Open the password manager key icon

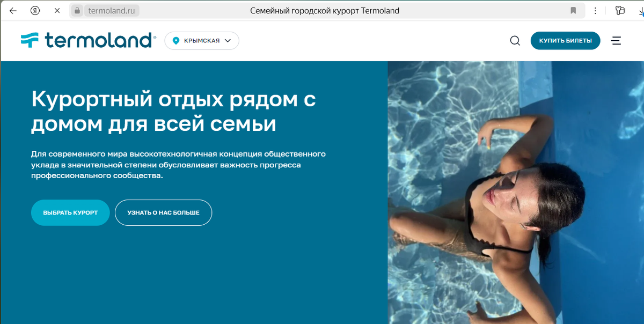(x=621, y=11)
